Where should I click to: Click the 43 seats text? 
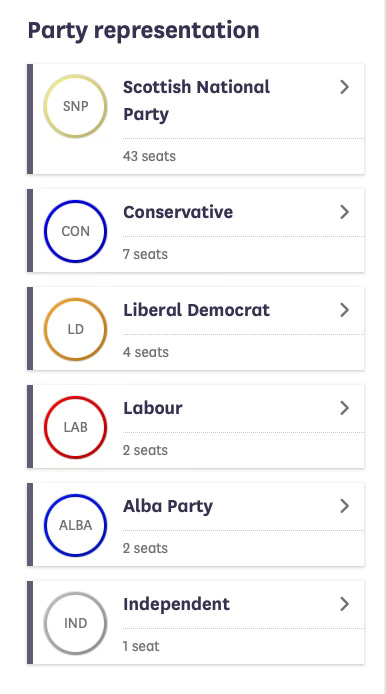(149, 156)
